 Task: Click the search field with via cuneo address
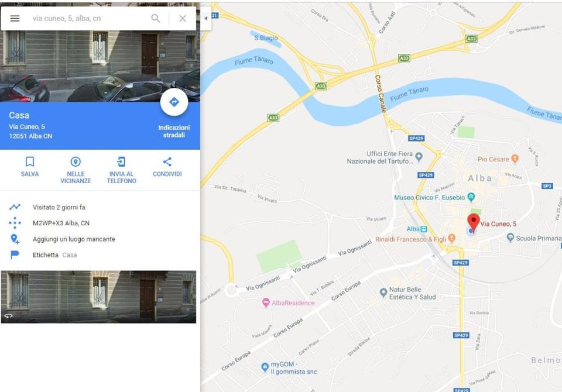click(x=88, y=18)
